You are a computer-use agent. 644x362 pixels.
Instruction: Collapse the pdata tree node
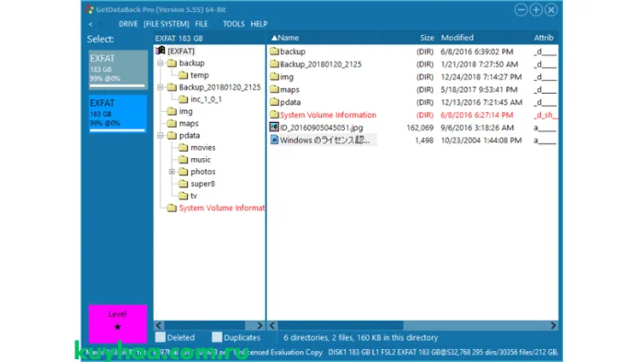click(160, 135)
